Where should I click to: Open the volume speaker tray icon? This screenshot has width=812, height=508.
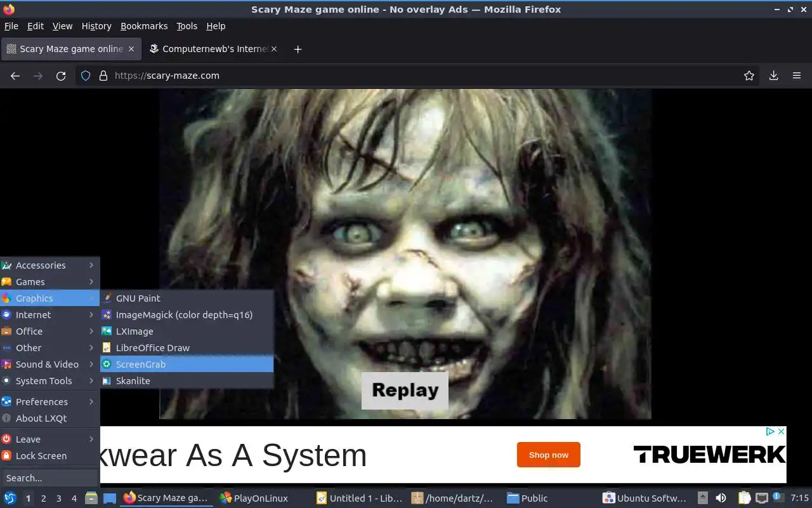pyautogui.click(x=721, y=498)
